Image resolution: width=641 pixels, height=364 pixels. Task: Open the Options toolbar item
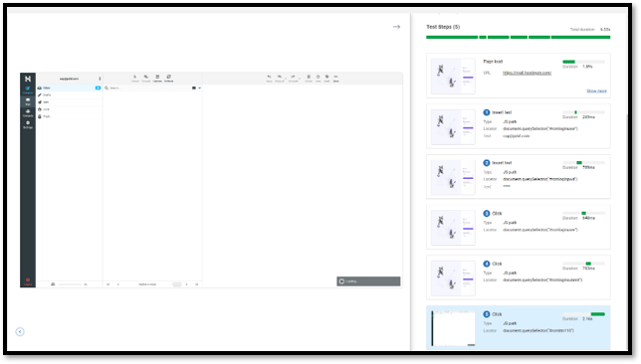157,78
